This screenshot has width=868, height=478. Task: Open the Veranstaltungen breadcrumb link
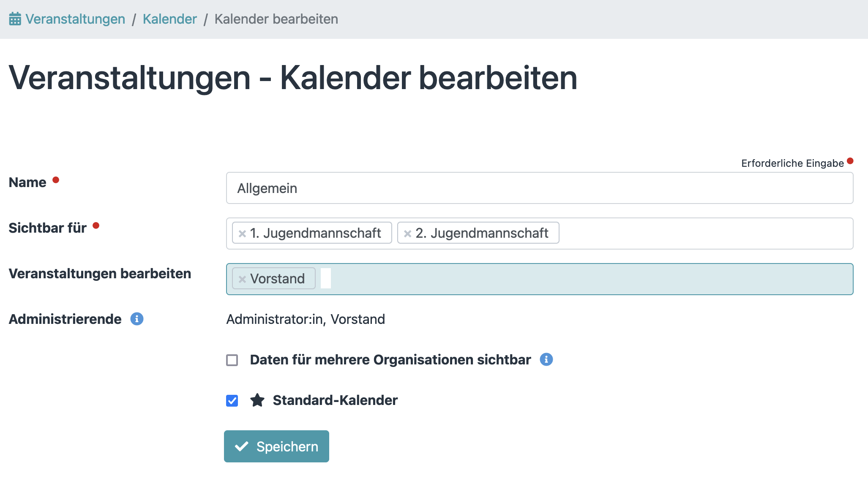coord(75,19)
